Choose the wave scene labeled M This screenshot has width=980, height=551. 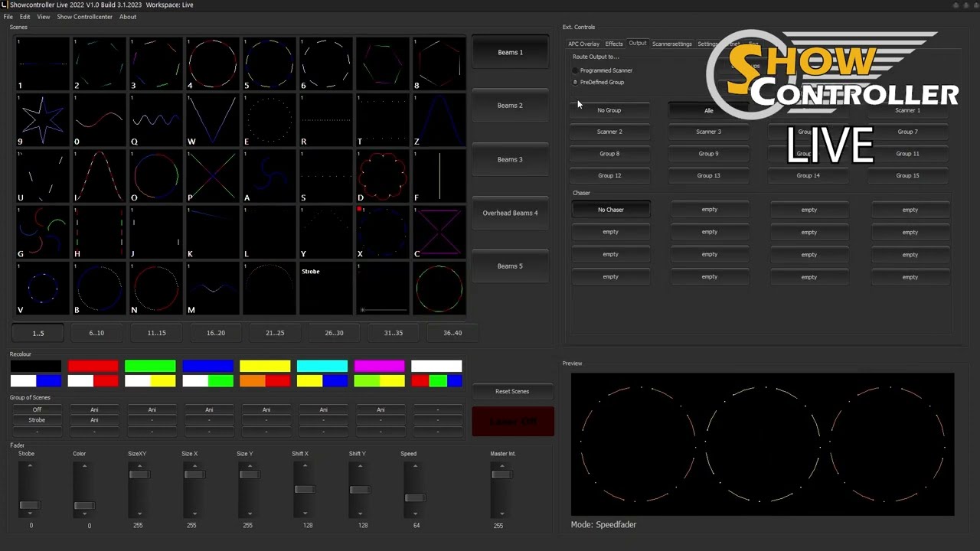(x=212, y=289)
